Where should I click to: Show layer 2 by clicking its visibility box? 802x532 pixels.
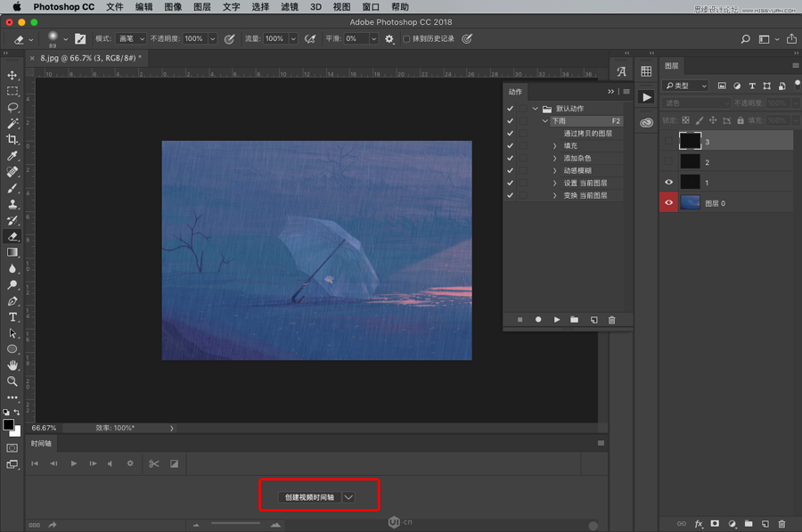click(x=669, y=161)
